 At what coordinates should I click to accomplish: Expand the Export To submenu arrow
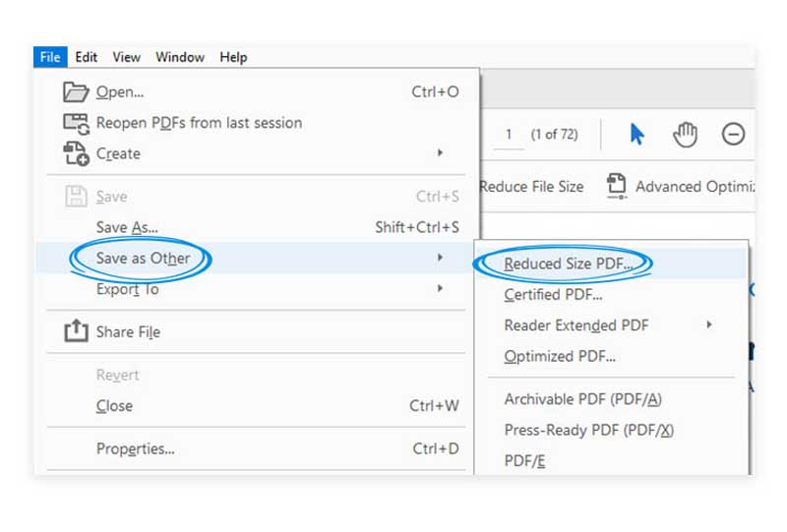click(440, 289)
